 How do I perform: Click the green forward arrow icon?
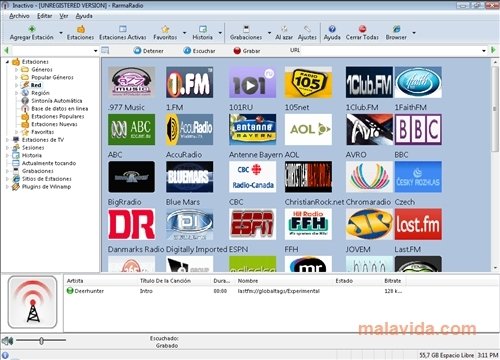pos(494,50)
